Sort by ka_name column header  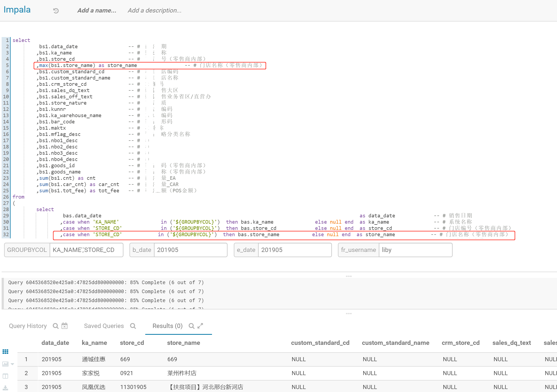click(x=94, y=343)
